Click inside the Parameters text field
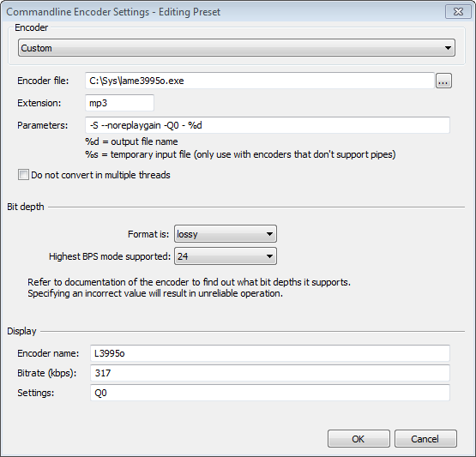 click(268, 125)
